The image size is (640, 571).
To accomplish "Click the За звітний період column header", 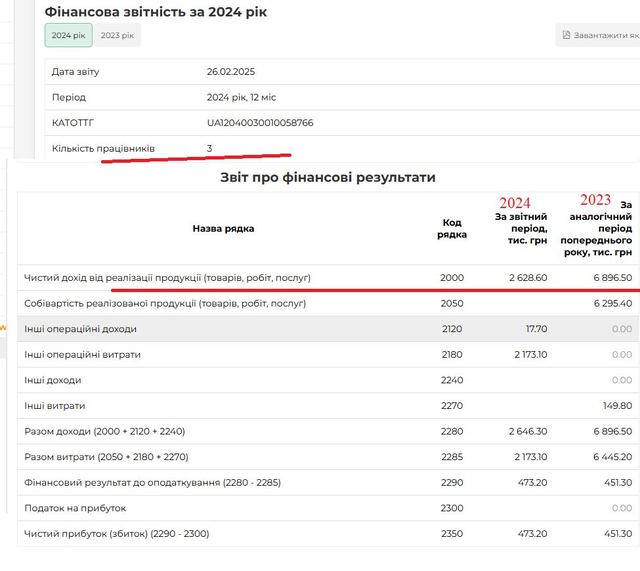I will point(521,229).
